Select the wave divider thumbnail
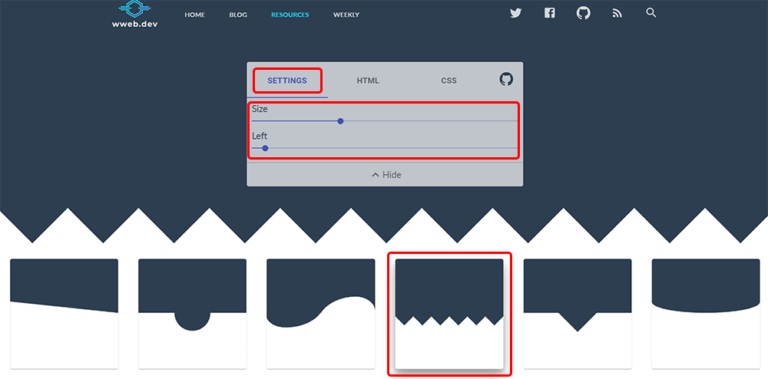The width and height of the screenshot is (768, 379). (x=321, y=314)
